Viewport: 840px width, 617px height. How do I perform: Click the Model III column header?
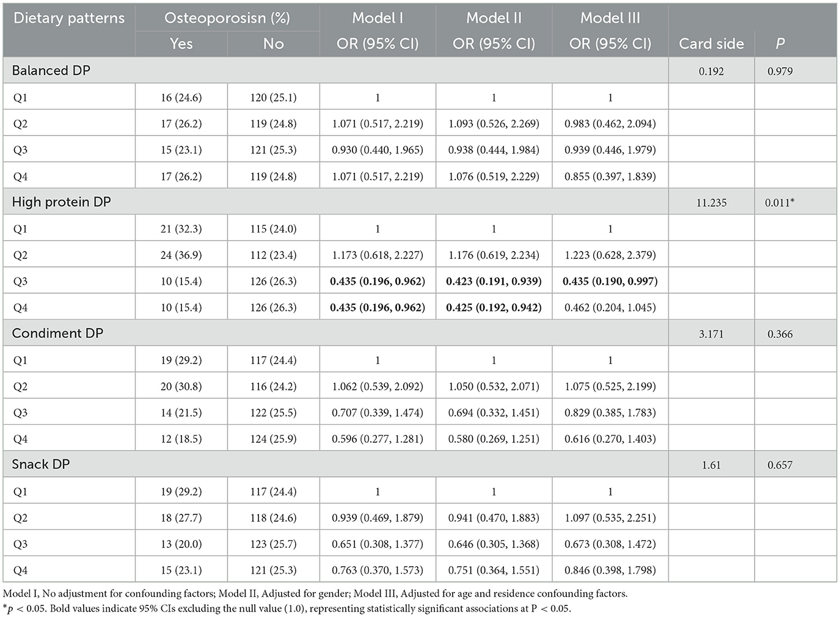[610, 18]
